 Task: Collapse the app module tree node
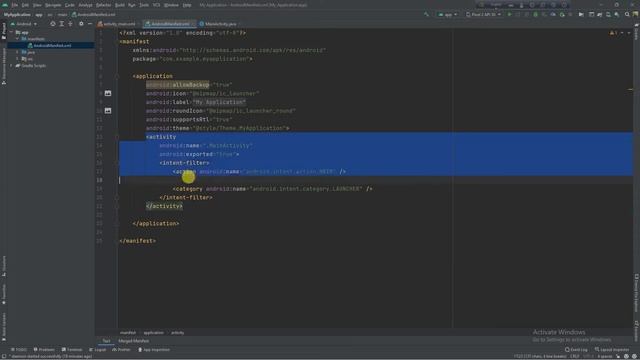click(x=11, y=32)
